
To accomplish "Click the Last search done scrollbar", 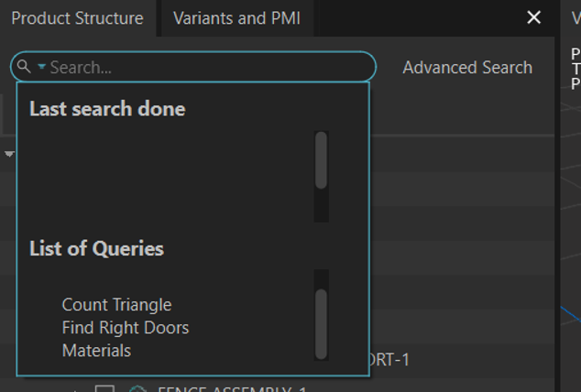I will point(321,160).
